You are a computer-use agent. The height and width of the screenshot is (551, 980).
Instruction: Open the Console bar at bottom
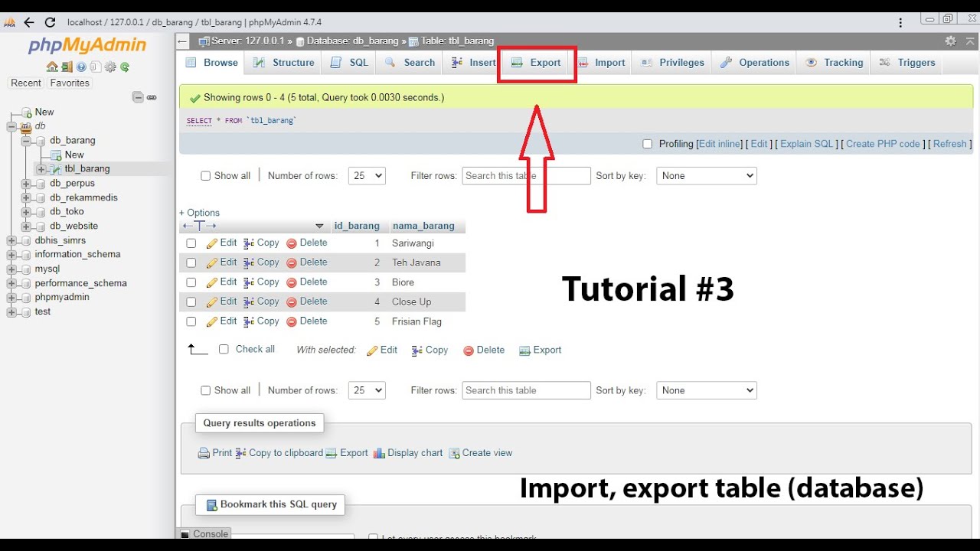[x=204, y=534]
